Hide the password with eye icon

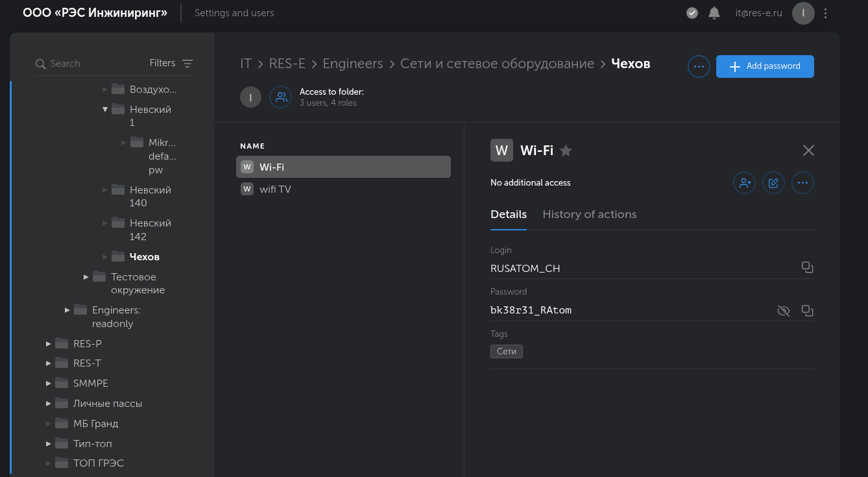point(783,311)
